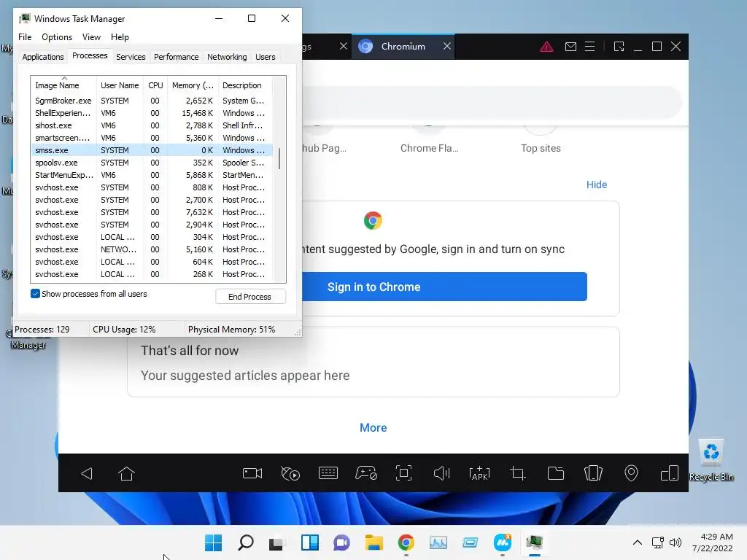The image size is (747, 560).
Task: Open the Windows Start button
Action: (x=213, y=542)
